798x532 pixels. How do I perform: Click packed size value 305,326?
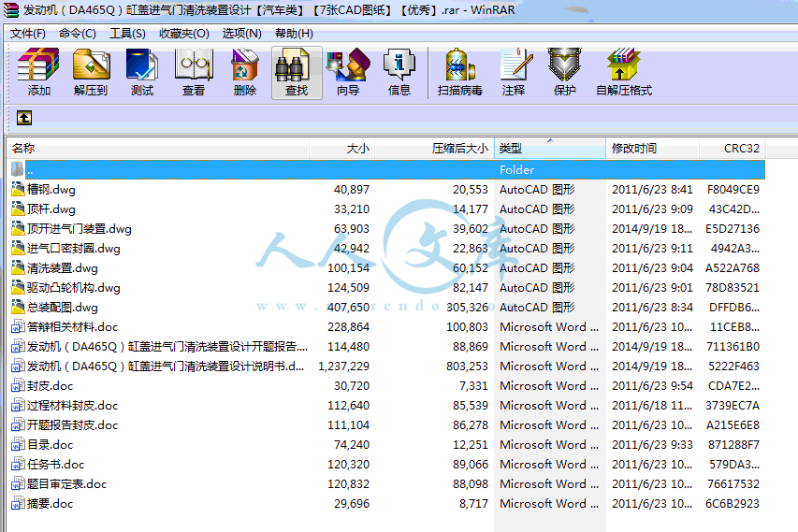coord(467,308)
